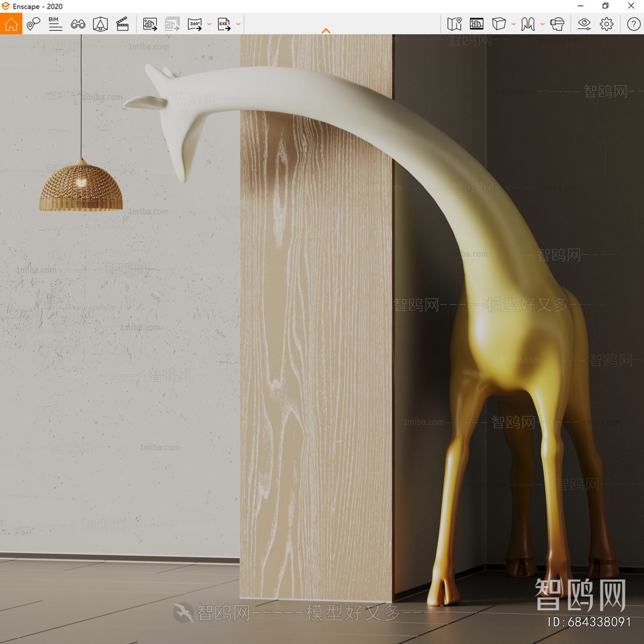This screenshot has height=644, width=644.
Task: Export a screenshot of the render
Action: click(x=150, y=24)
